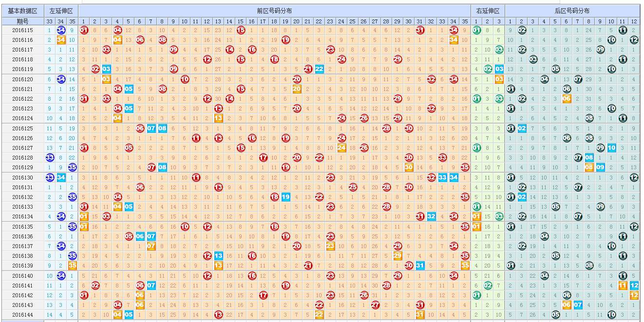Click teal ball 02 in back zone of 2016115
The image size is (644, 322).
click(x=523, y=30)
